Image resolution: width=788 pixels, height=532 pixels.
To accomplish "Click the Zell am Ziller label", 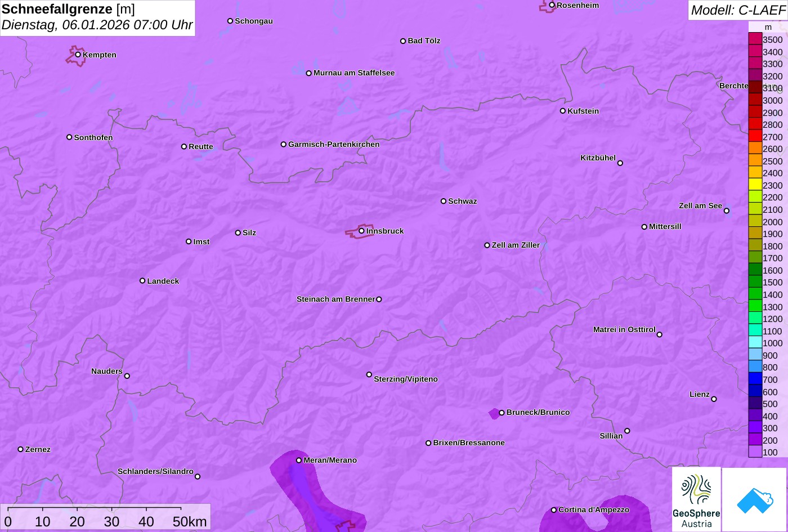I will (516, 245).
